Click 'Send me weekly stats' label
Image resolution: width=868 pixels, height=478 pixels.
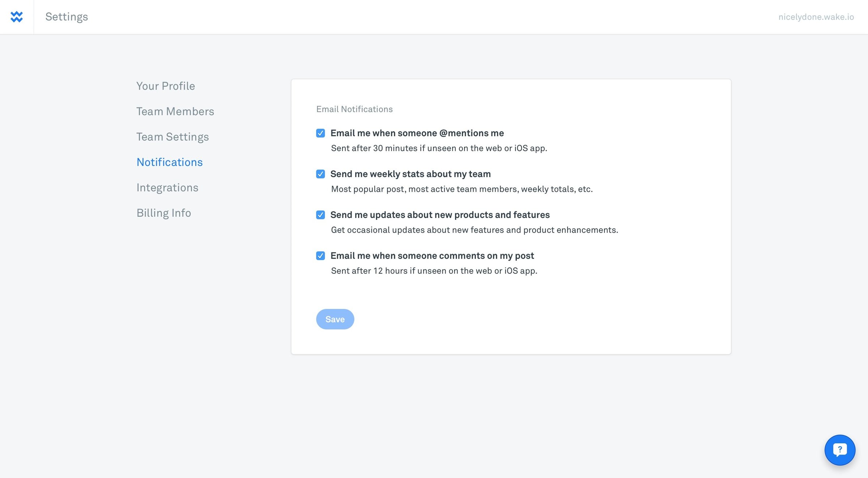(x=410, y=174)
